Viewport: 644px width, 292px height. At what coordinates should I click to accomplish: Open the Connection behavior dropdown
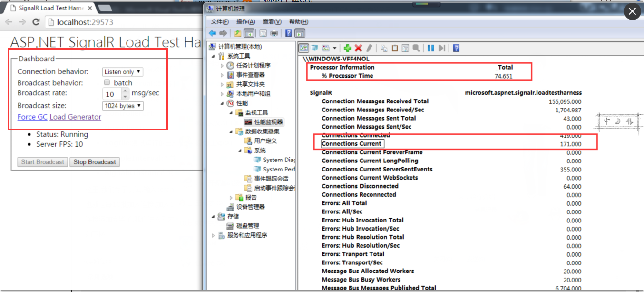click(x=123, y=72)
